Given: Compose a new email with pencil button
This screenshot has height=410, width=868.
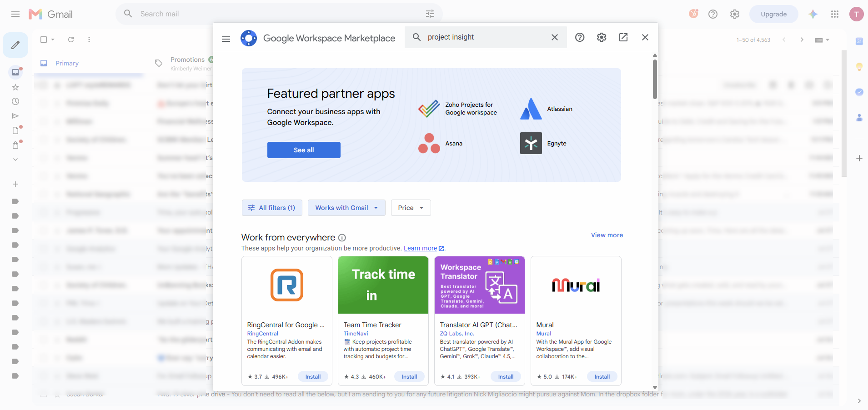Looking at the screenshot, I should (x=15, y=45).
